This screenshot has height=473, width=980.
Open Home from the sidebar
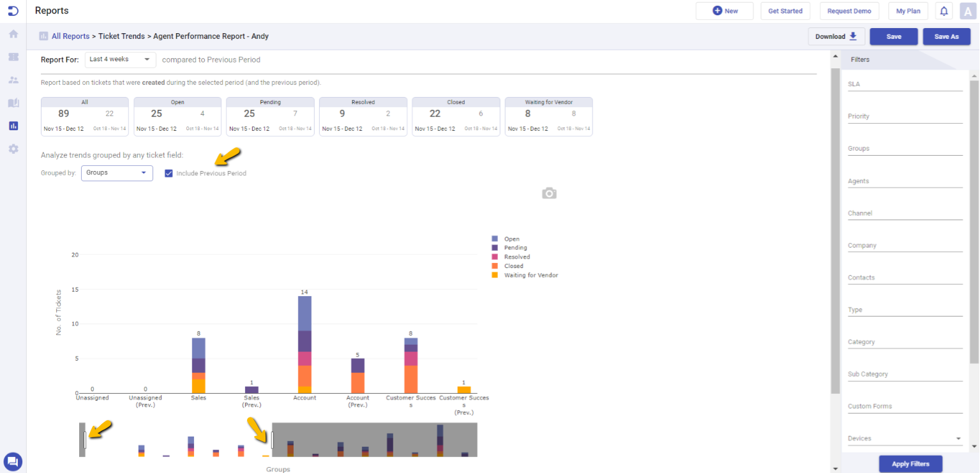pos(13,34)
